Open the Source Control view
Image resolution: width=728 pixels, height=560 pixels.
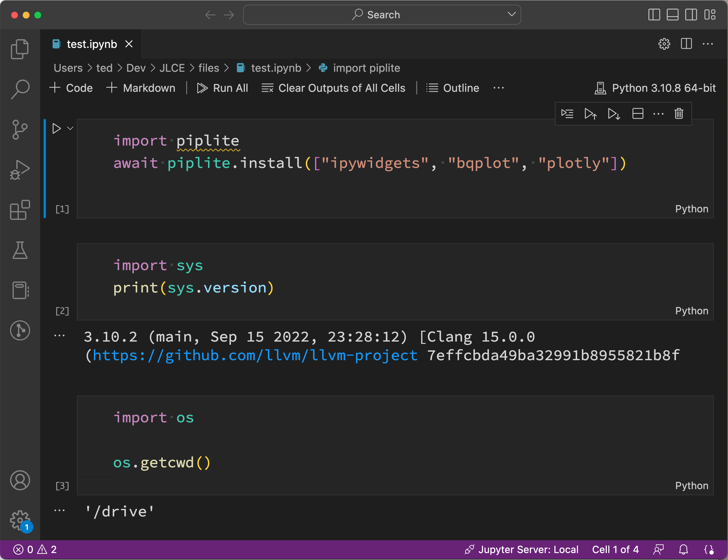tap(20, 130)
